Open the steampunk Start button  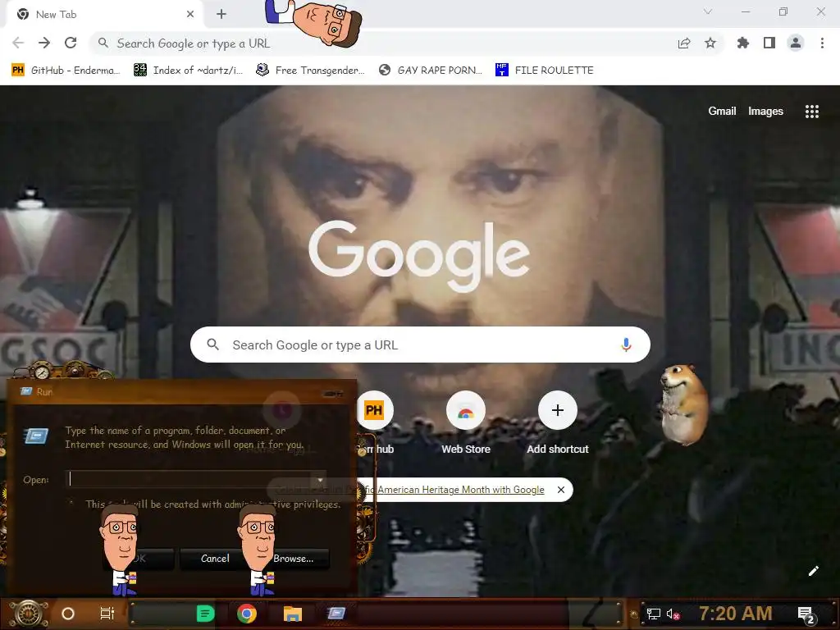tap(29, 614)
